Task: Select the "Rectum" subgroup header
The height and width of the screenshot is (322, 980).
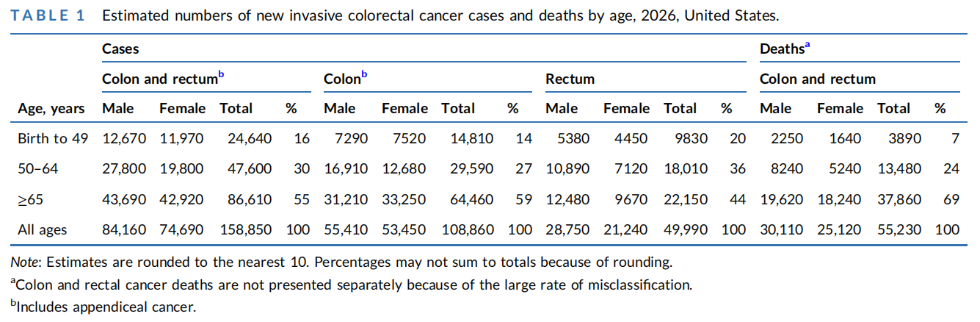Action: click(x=570, y=79)
